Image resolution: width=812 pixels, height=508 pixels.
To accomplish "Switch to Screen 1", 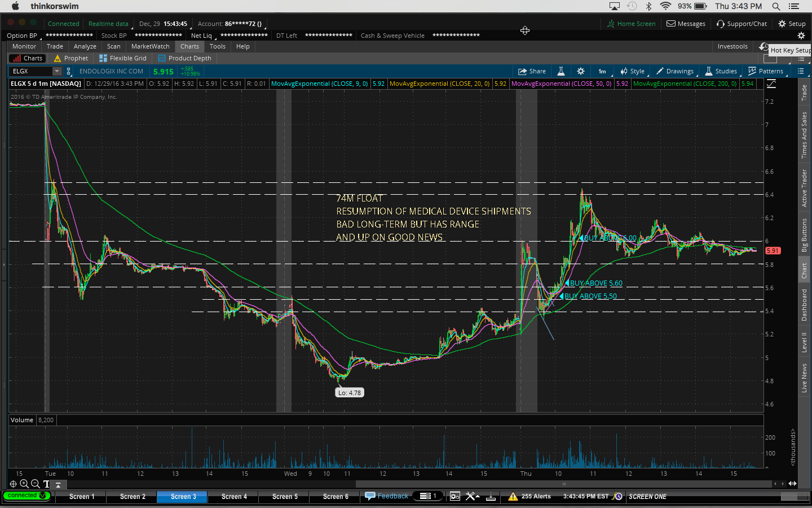I will pyautogui.click(x=82, y=497).
